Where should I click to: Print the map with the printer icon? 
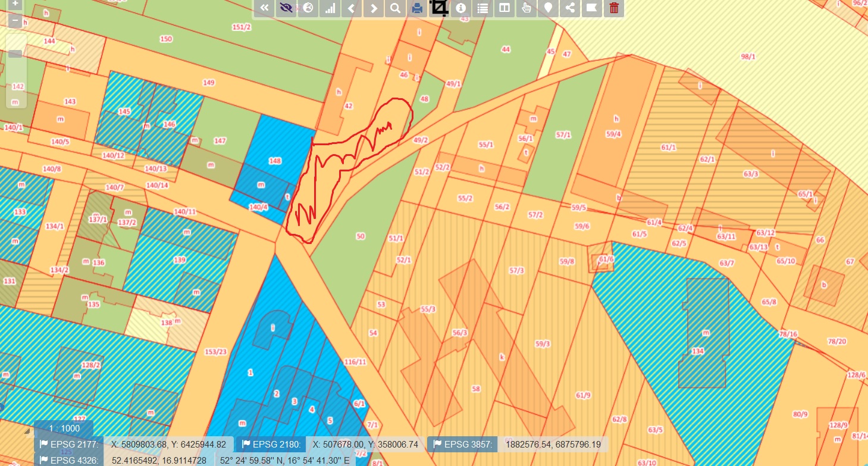pos(417,8)
